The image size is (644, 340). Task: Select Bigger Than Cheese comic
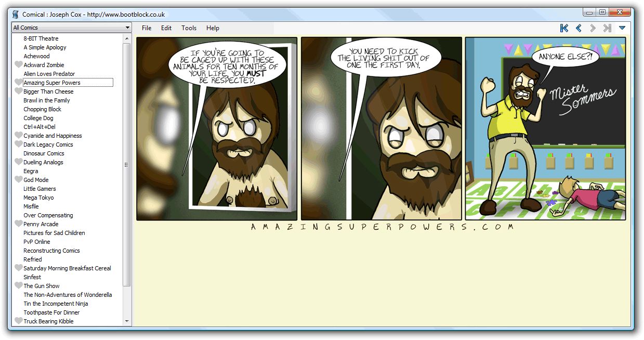pos(48,91)
